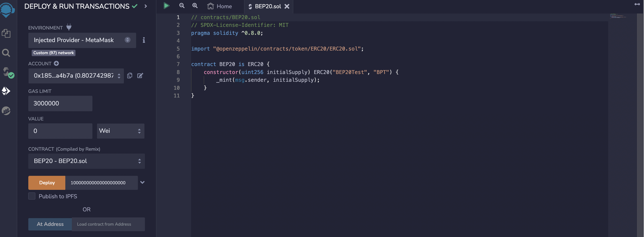Copy the account address to clipboard
This screenshot has height=237, width=644.
129,75
